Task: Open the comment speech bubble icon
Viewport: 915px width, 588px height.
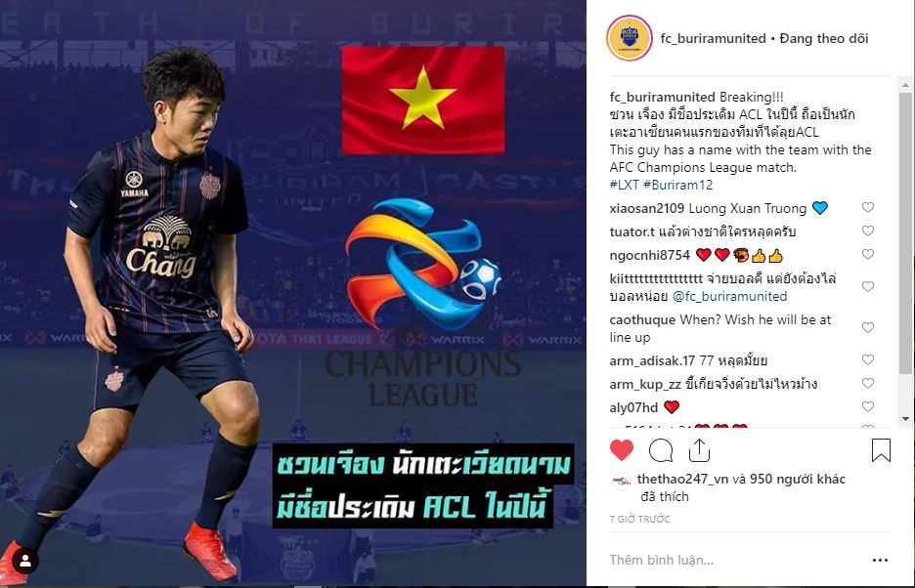Action: 661,450
